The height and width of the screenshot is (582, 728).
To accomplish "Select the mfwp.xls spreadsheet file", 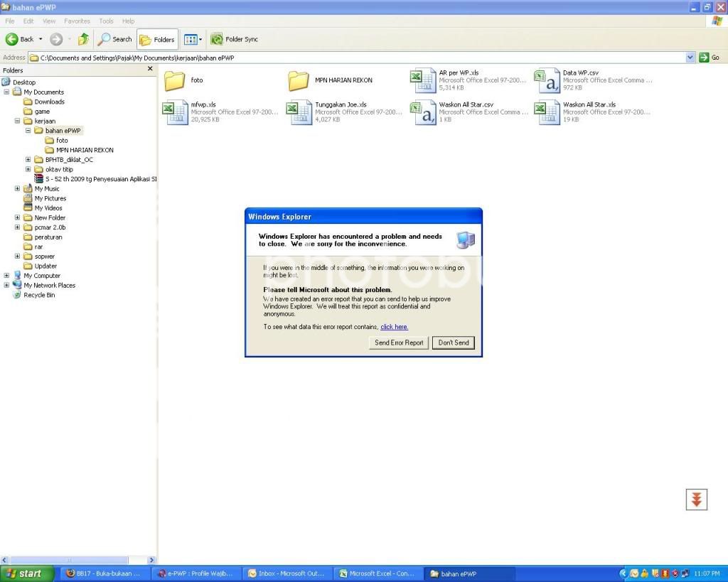I will pos(220,112).
